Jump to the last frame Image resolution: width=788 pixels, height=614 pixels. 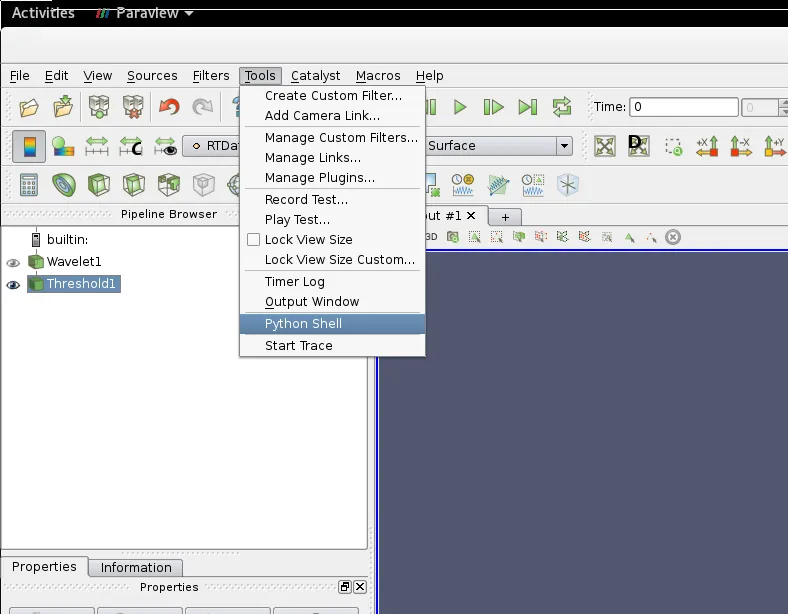pyautogui.click(x=528, y=107)
